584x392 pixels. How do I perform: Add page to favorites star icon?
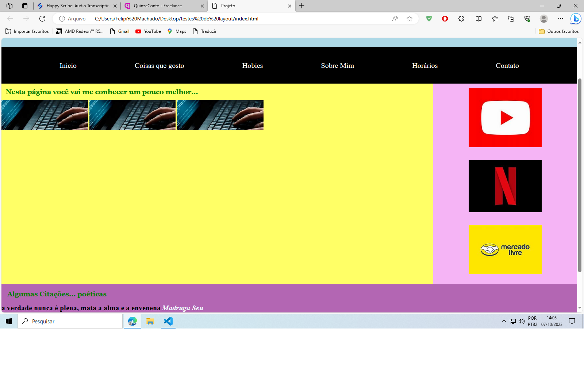[x=410, y=19]
